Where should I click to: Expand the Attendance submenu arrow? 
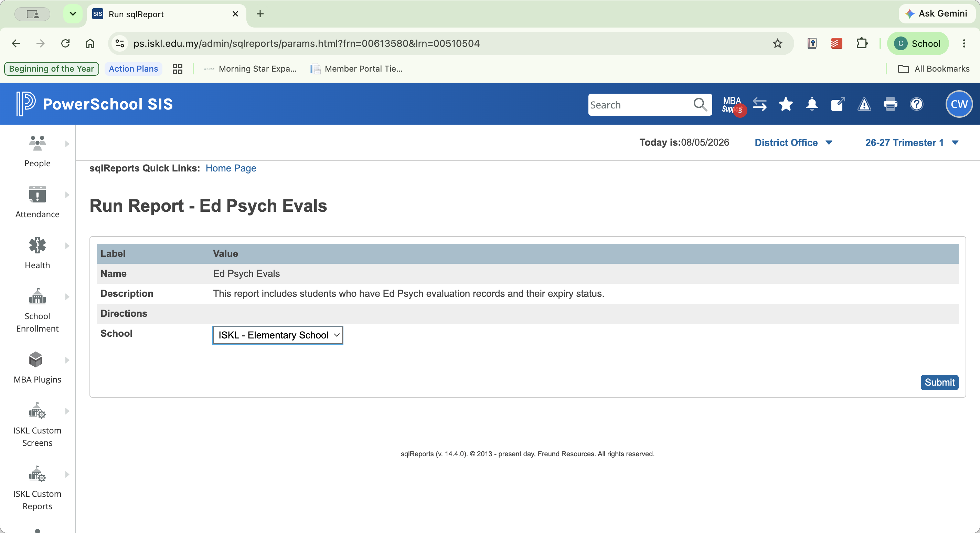67,195
